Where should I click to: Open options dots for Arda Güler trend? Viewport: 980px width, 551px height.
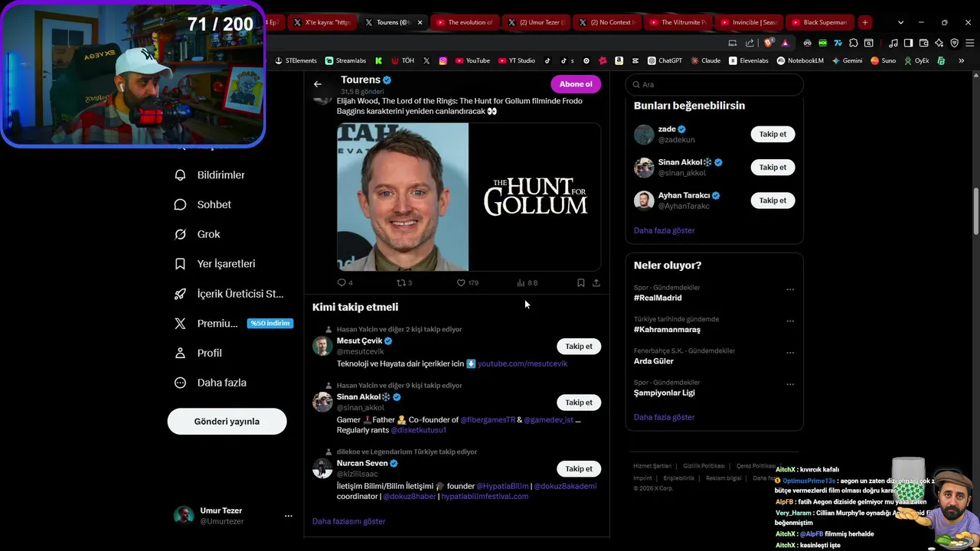[x=790, y=353]
